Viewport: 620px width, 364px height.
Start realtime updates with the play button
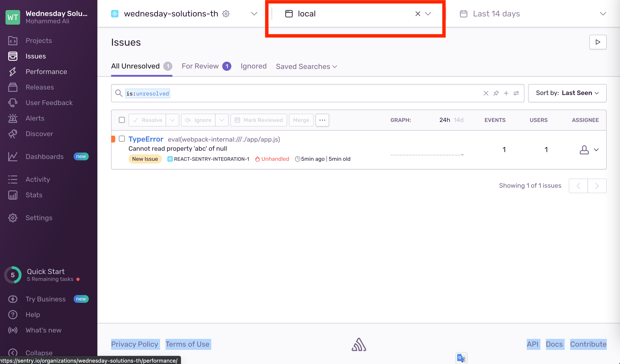click(x=598, y=42)
